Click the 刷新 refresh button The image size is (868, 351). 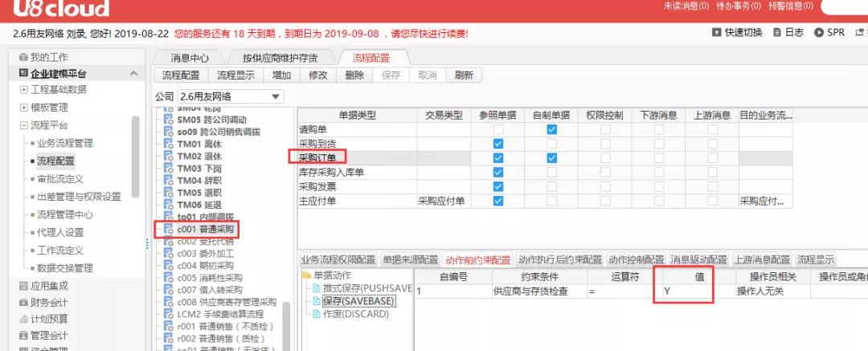[464, 76]
